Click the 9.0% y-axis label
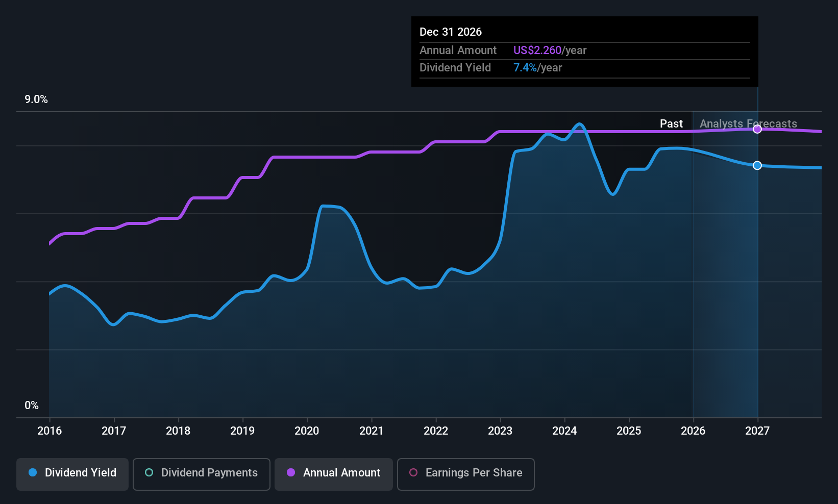The width and height of the screenshot is (838, 504). [x=36, y=99]
